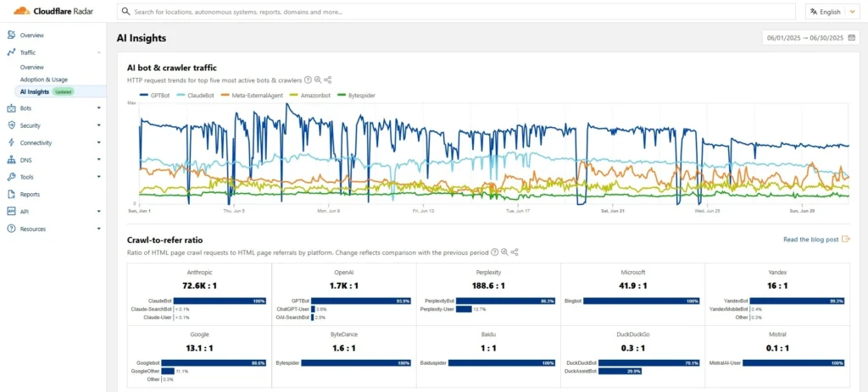Screen dimensions: 868x392
Task: Click the Connectivity lightning icon
Action: (10, 142)
